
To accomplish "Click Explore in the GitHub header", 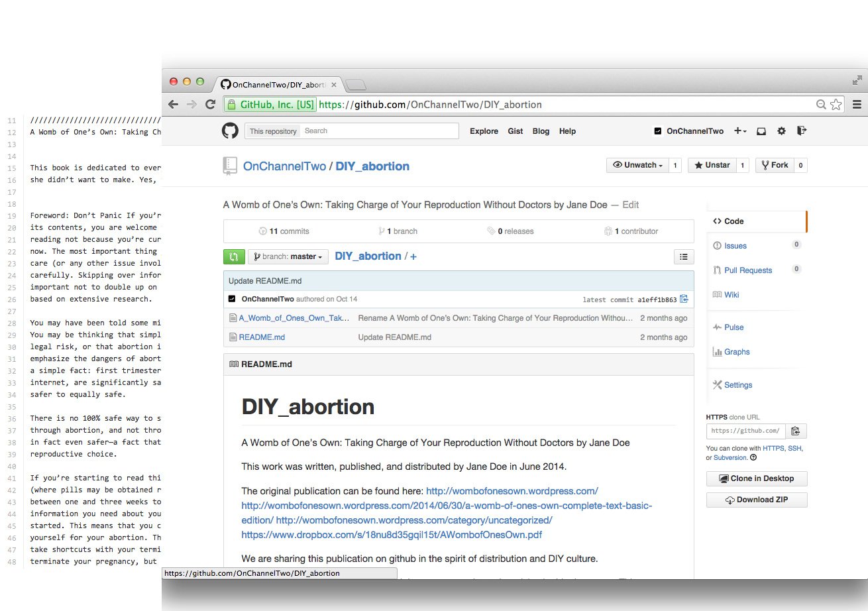I will coord(484,131).
